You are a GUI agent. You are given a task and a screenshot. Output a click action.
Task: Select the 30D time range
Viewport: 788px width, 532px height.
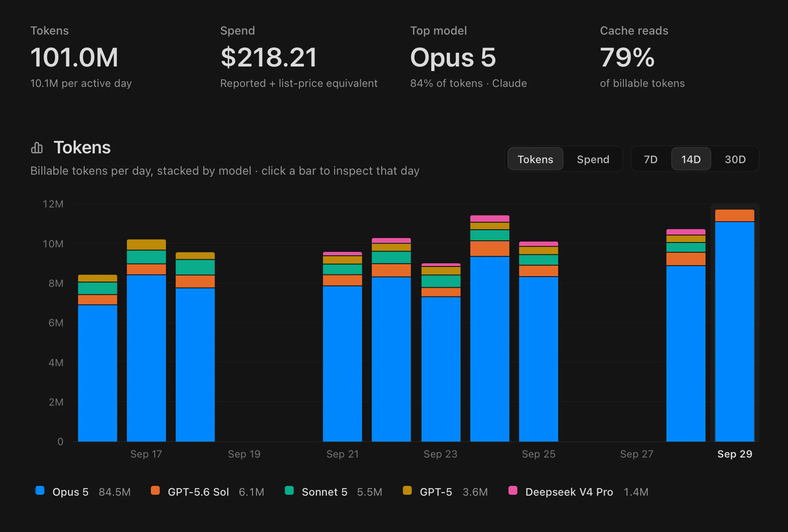pyautogui.click(x=735, y=159)
